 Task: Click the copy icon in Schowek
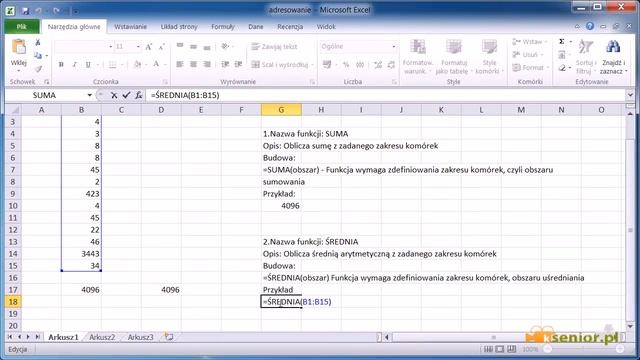tap(38, 56)
